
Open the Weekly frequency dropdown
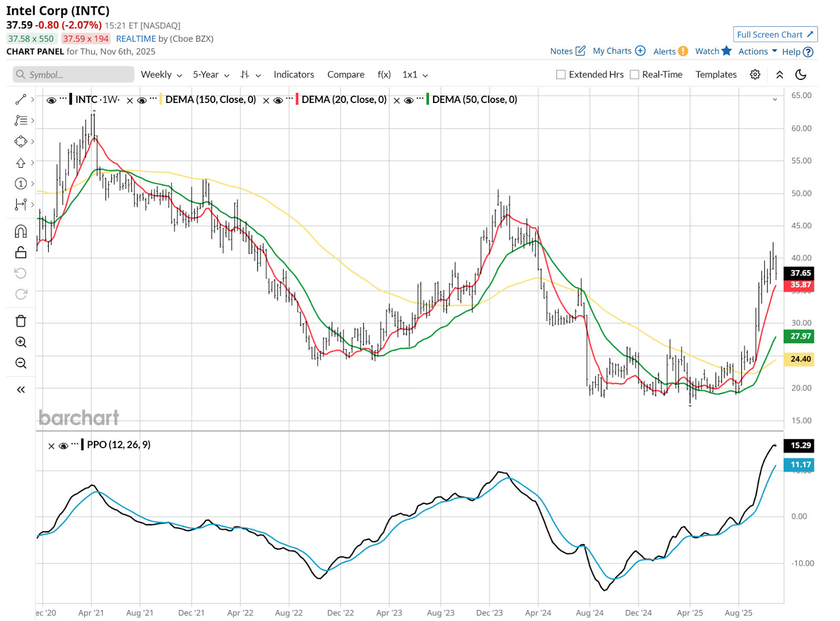coord(161,75)
